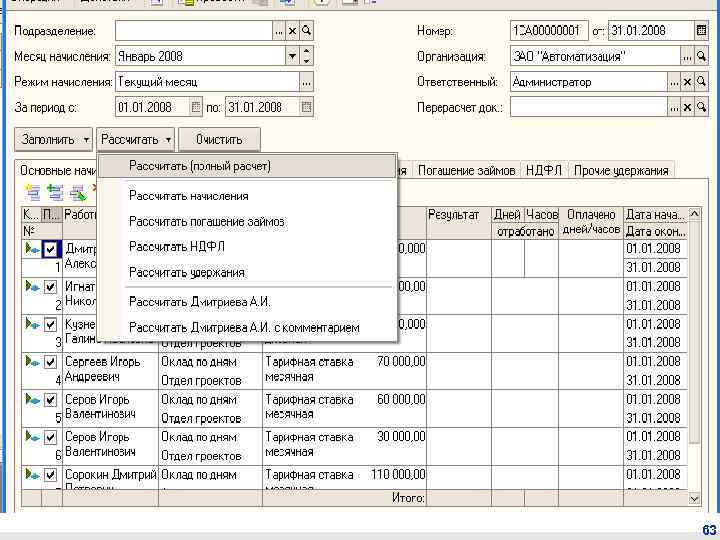Open Прочие удержания tab

pos(621,170)
